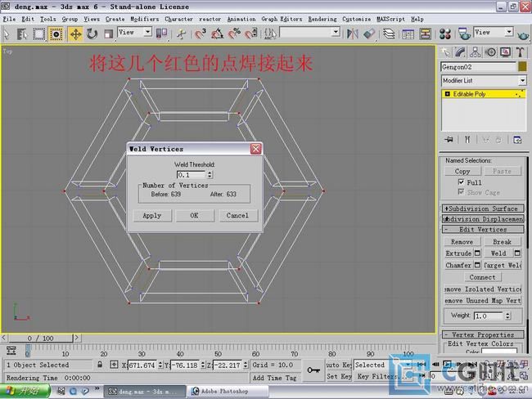Select the Select Object arrow tool
532x399 pixels.
(x=7, y=34)
